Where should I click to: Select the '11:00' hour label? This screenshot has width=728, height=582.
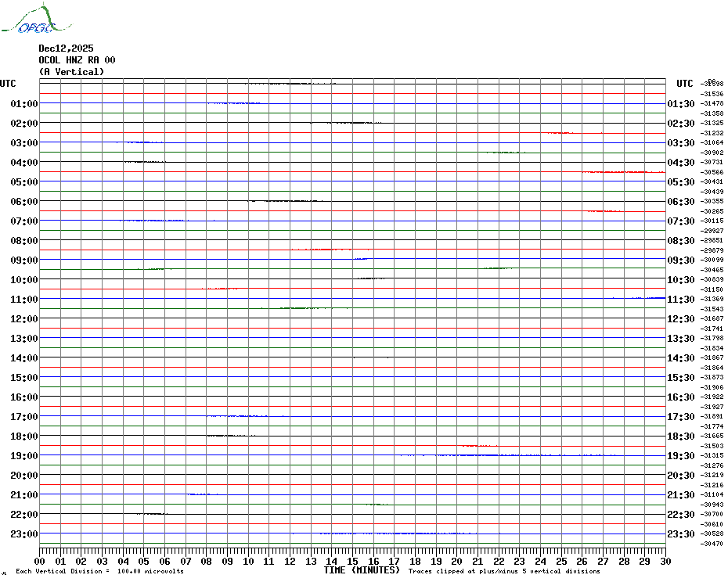(24, 300)
